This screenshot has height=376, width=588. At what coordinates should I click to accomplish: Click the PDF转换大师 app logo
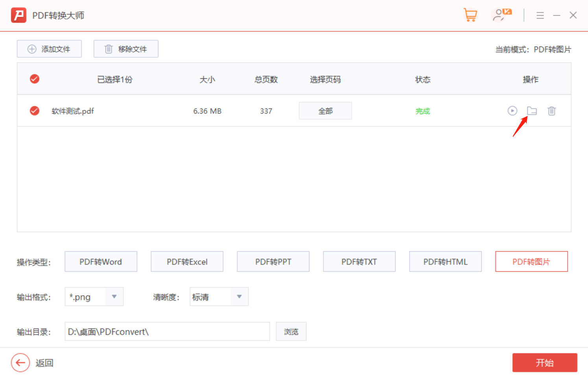point(18,15)
